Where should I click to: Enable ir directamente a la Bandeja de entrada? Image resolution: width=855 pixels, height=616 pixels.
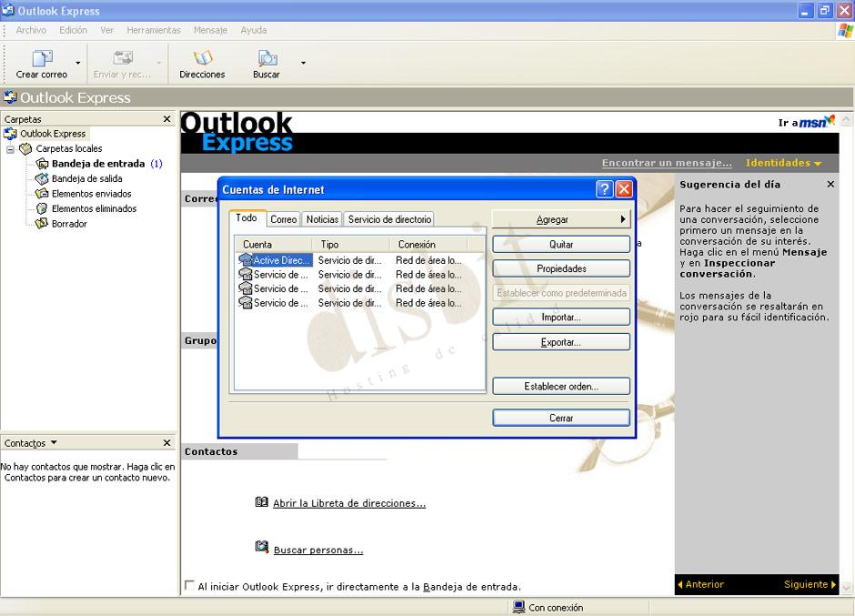pyautogui.click(x=189, y=586)
